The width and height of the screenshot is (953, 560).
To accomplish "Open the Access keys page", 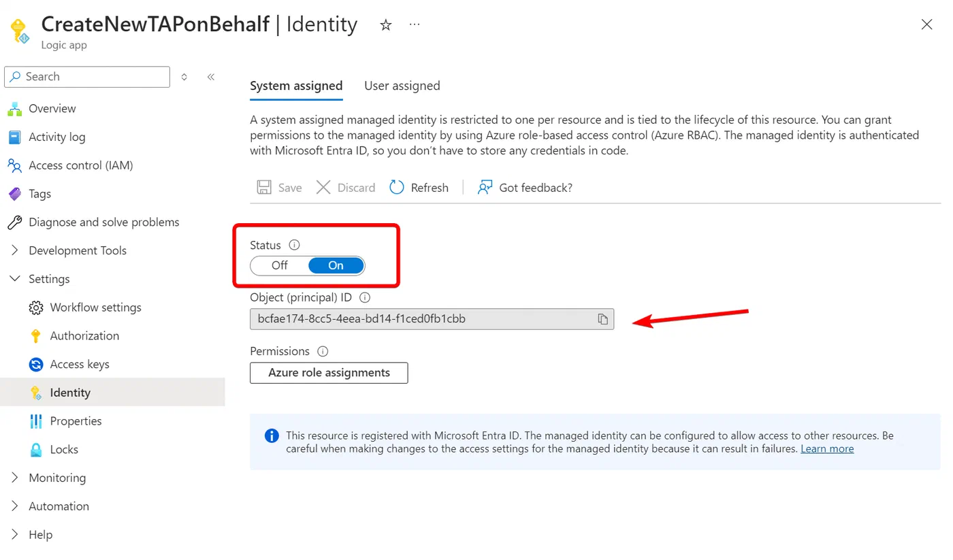I will (x=80, y=365).
